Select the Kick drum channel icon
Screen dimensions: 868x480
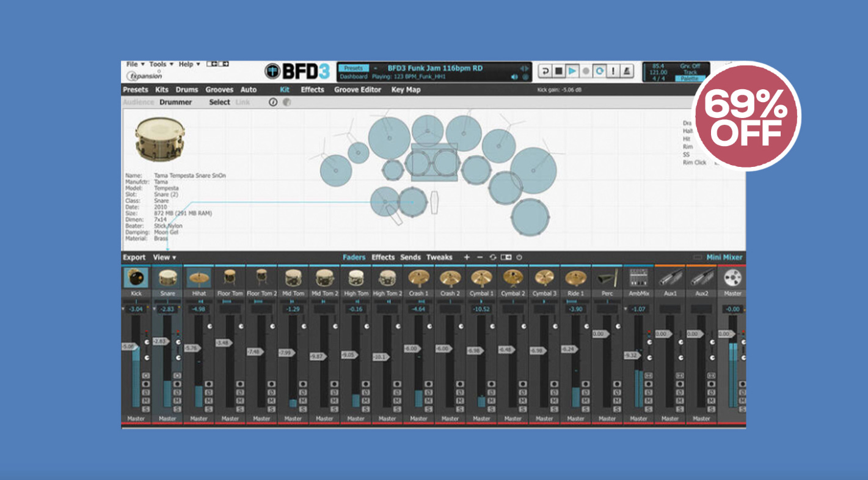[x=136, y=278]
